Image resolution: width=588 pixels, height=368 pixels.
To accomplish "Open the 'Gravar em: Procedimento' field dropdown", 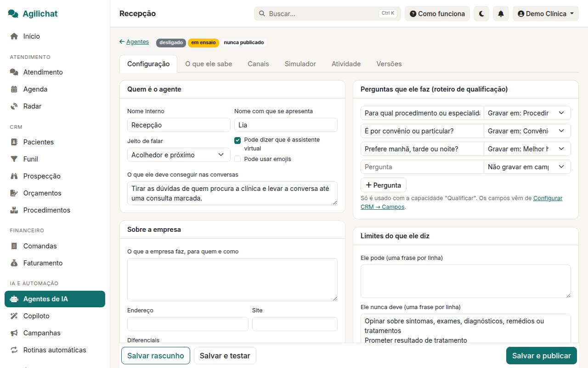I will [527, 113].
